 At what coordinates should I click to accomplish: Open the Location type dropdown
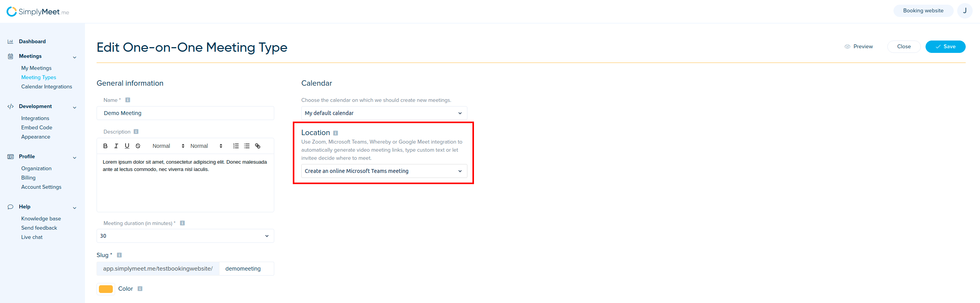384,171
